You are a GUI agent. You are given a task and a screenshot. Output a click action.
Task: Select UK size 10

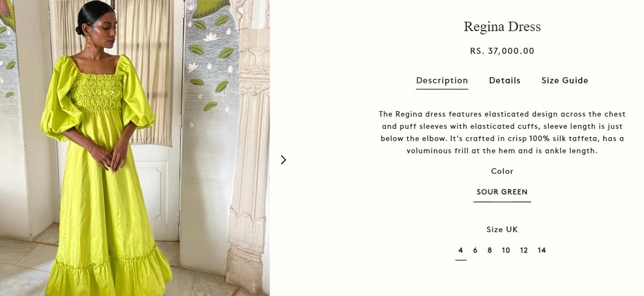506,250
